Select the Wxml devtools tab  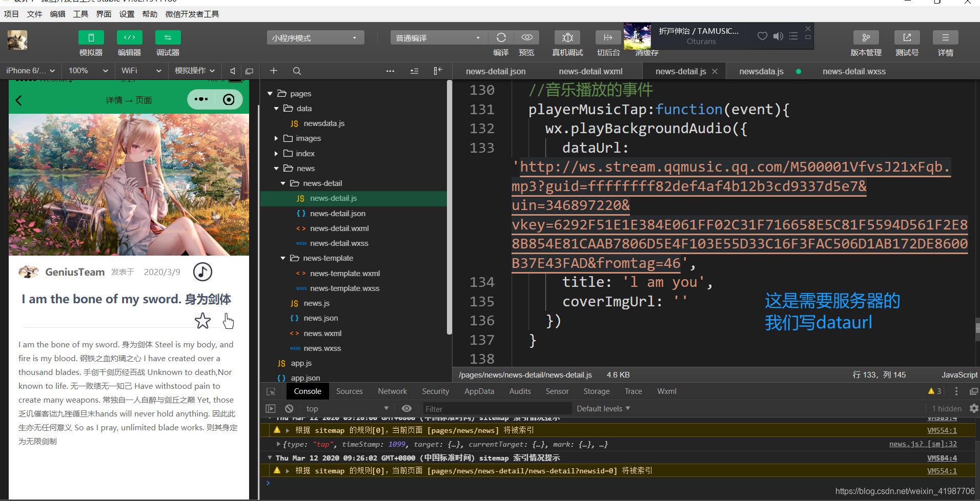(x=667, y=391)
